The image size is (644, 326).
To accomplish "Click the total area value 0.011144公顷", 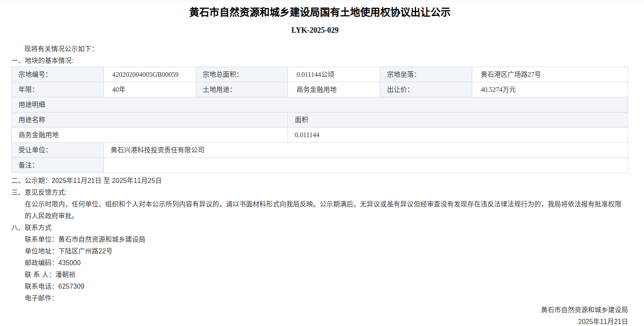I will coord(315,75).
